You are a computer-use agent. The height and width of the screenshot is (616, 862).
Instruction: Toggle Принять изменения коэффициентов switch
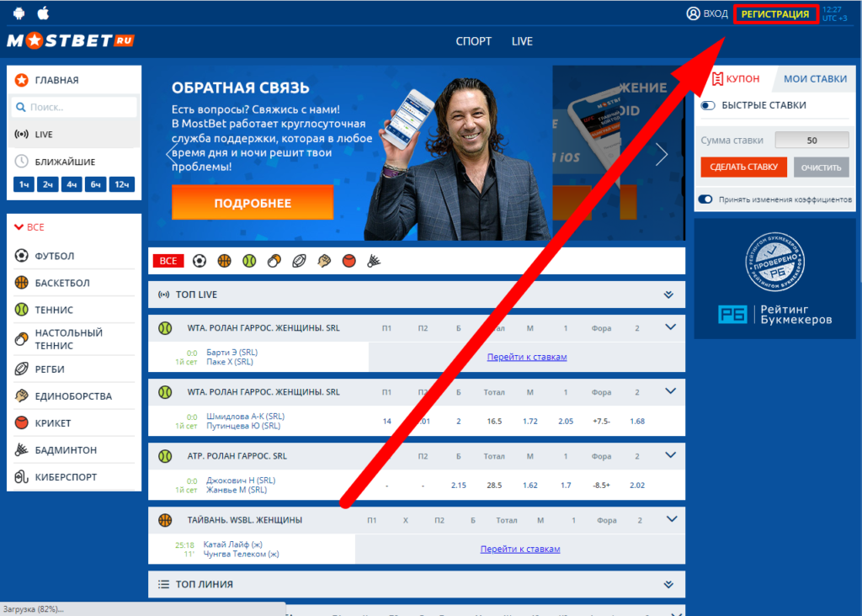pos(705,199)
